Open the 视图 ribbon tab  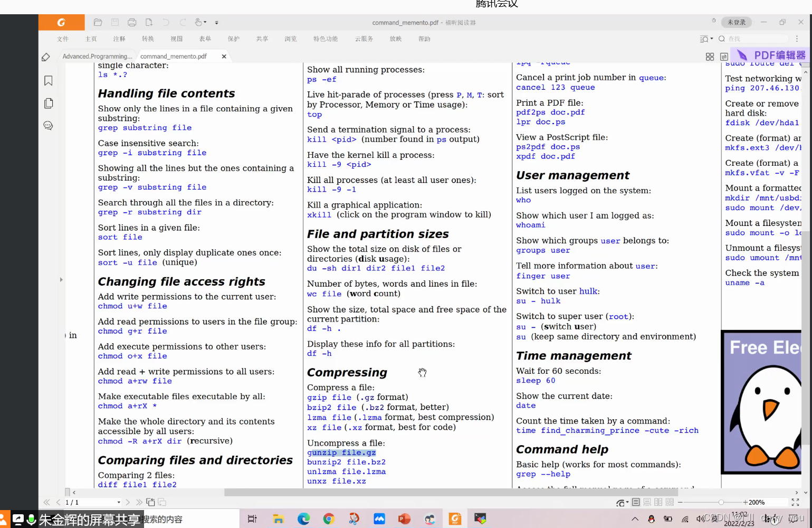(x=176, y=39)
